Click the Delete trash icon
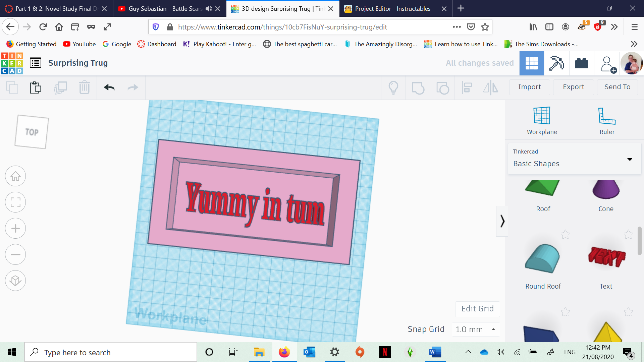Viewport: 644px width, 362px height. 85,88
